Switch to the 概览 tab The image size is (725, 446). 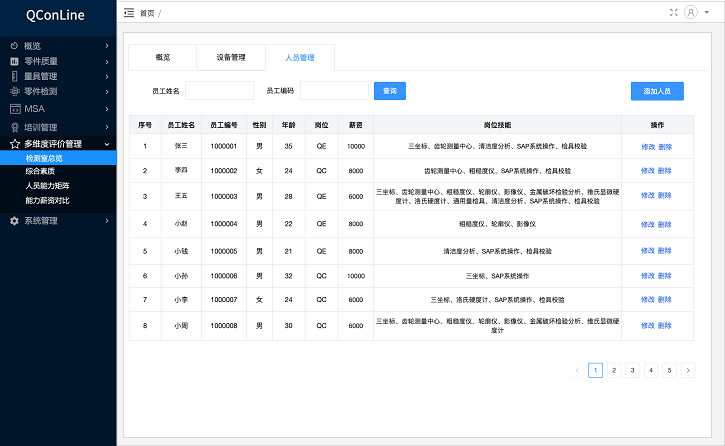pos(163,58)
